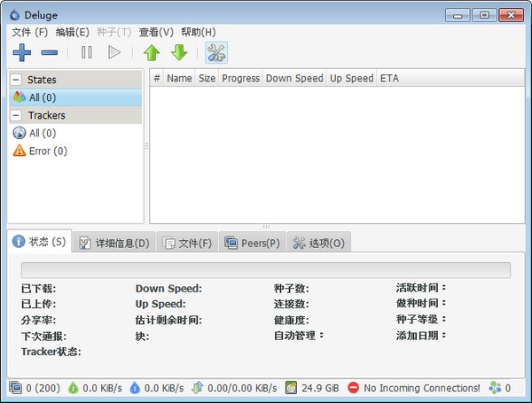Switch to the 选项(O) tab
This screenshot has width=532, height=403.
tap(318, 243)
